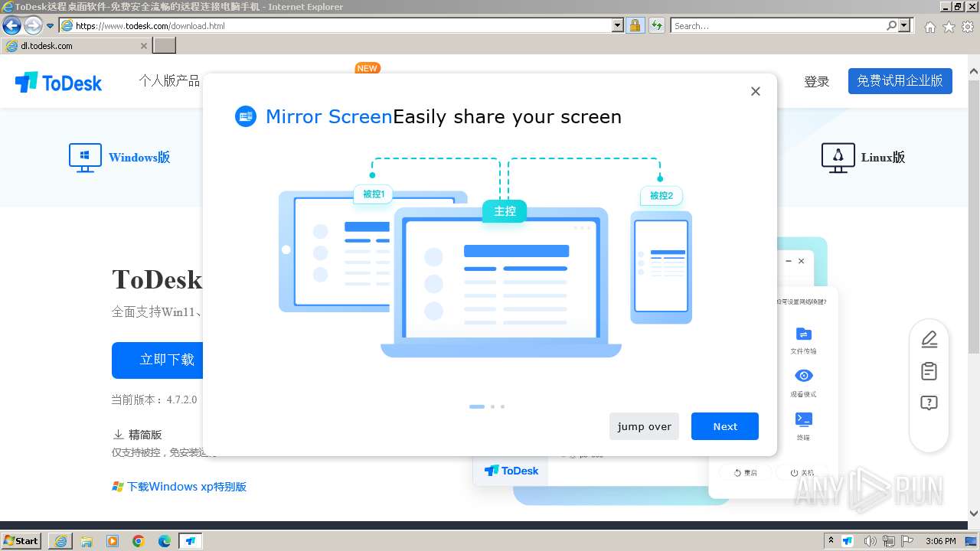Select the second carousel indicator dot
The height and width of the screenshot is (551, 980).
[x=492, y=406]
